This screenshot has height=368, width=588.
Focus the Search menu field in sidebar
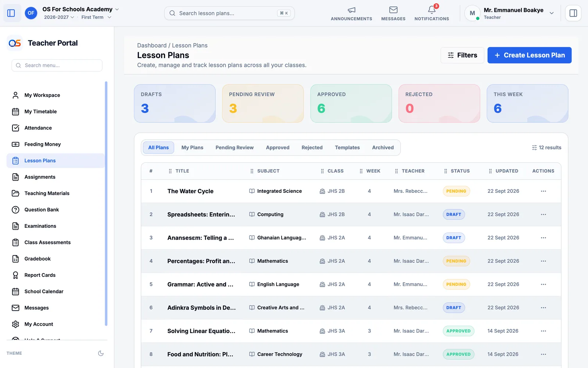pyautogui.click(x=57, y=66)
